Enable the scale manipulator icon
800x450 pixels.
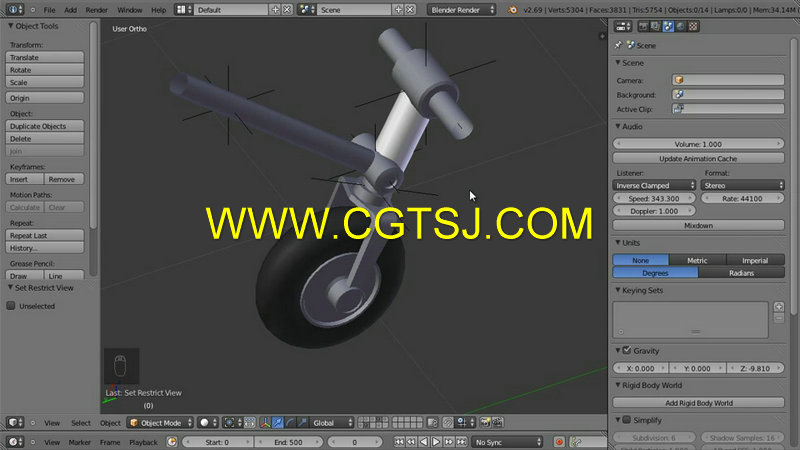(x=302, y=422)
